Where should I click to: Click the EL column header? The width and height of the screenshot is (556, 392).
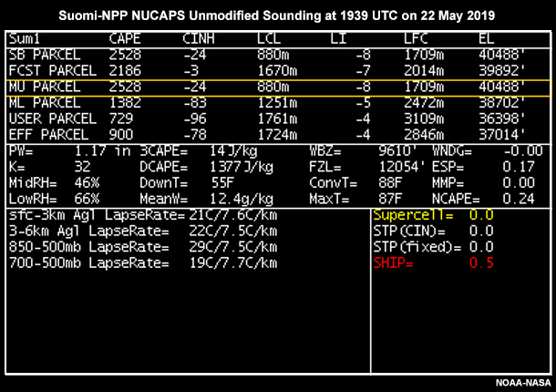coord(486,38)
